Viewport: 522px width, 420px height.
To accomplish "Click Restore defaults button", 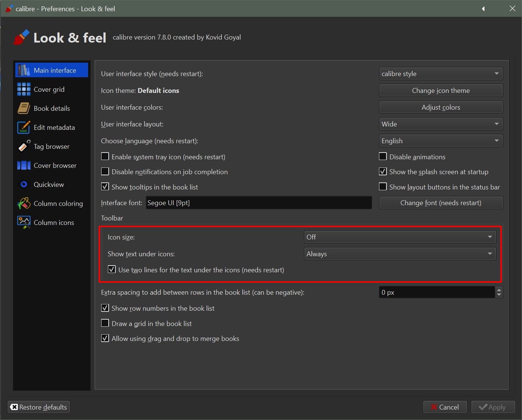I will click(39, 407).
